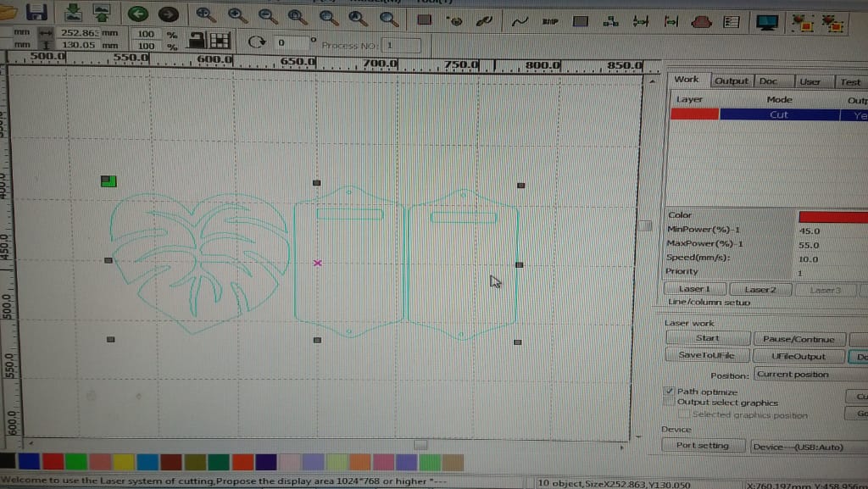Click the list settings icon beside the red cloud
Image resolution: width=868 pixels, height=489 pixels.
(732, 22)
